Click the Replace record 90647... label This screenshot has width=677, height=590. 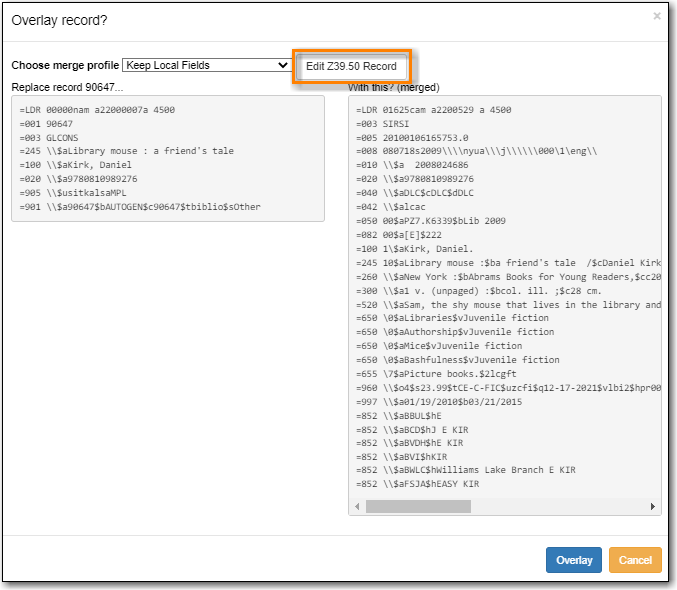[67, 87]
